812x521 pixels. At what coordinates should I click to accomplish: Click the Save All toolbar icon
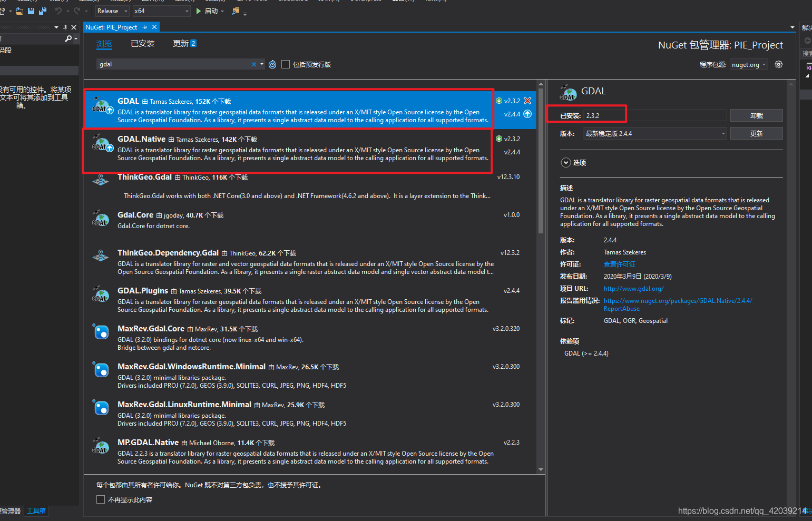click(x=43, y=11)
